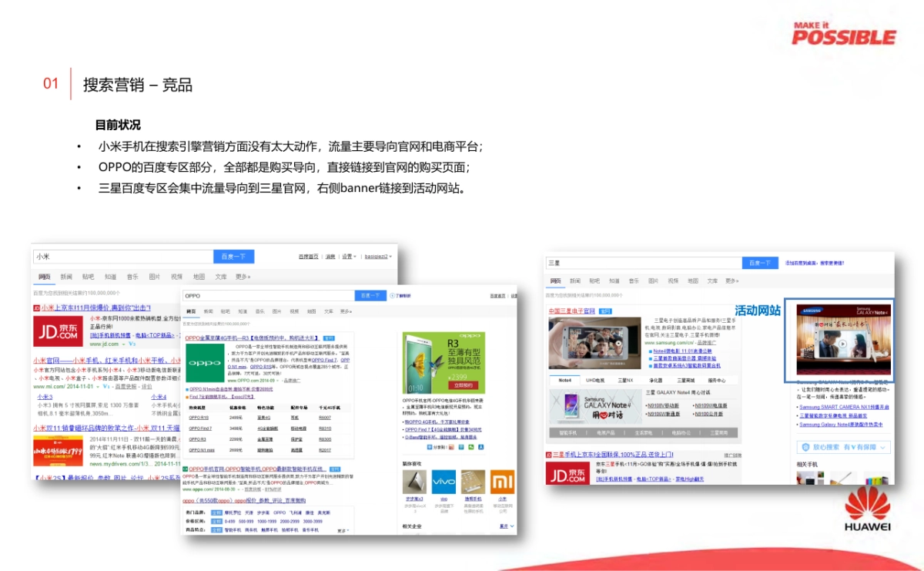Click the 三星 search input field
Screen dimensions: 924x571
click(644, 262)
